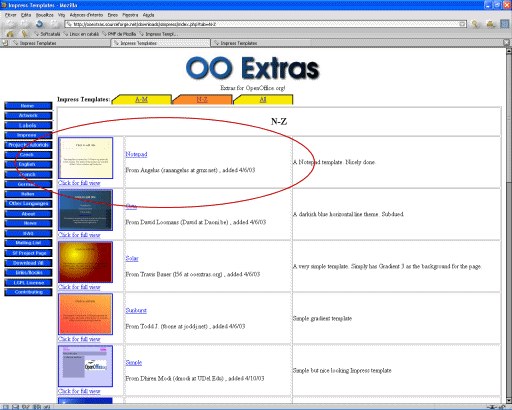Open the Visualitza menu

tap(45, 15)
